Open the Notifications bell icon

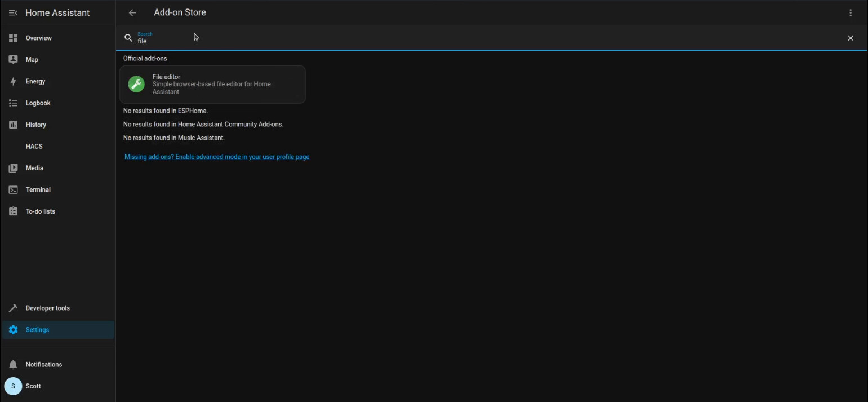13,364
